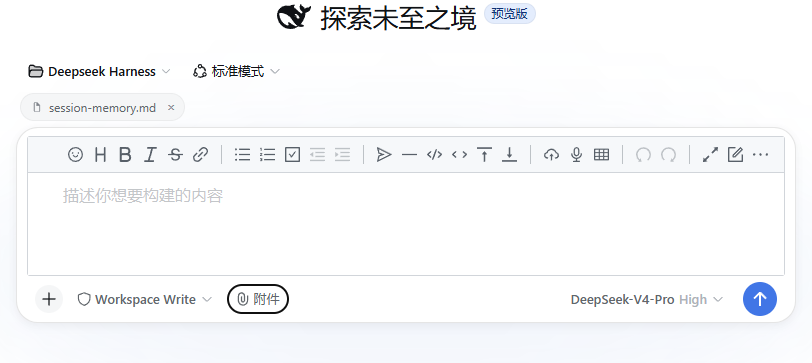Open the 标准模式 mode dropdown
812x363 pixels.
click(236, 71)
